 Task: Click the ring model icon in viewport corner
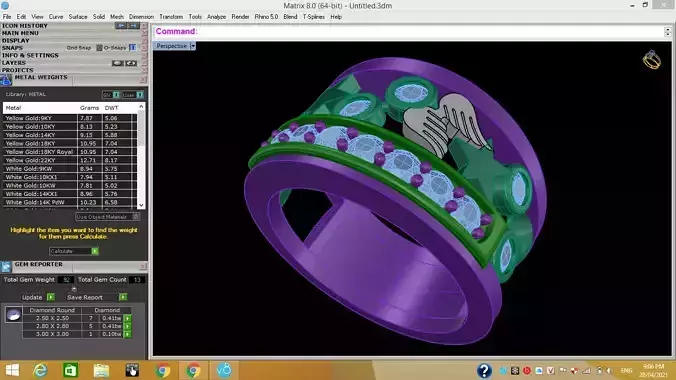point(651,60)
